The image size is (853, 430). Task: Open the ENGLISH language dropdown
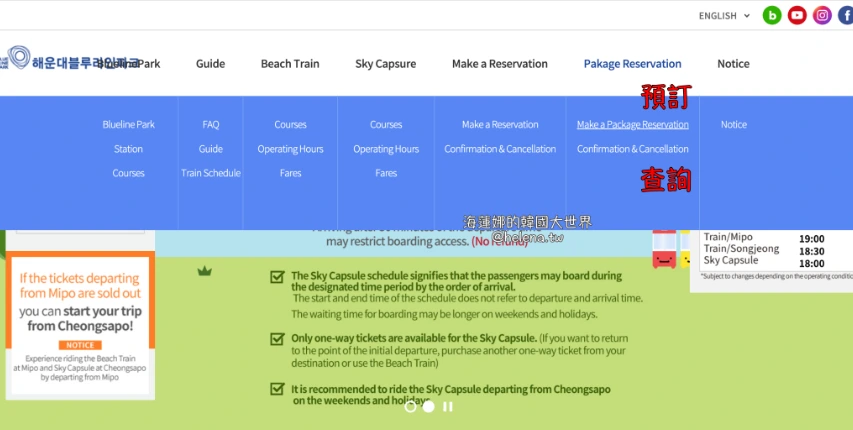(724, 16)
